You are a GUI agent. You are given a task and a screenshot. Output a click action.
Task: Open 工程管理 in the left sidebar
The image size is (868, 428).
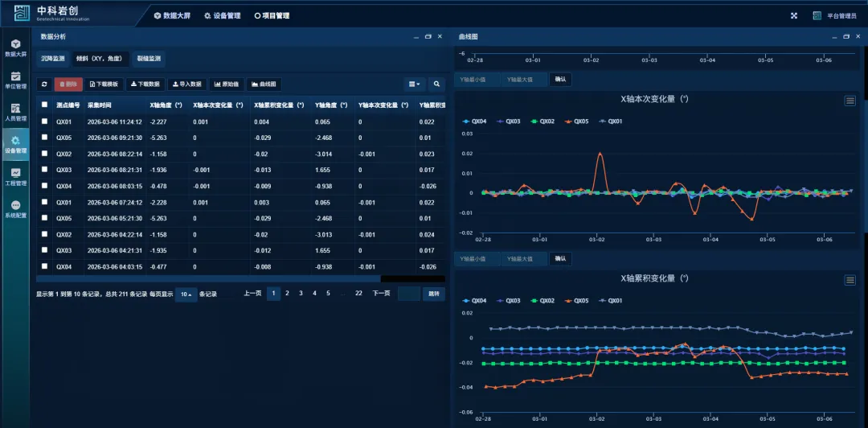pos(15,177)
